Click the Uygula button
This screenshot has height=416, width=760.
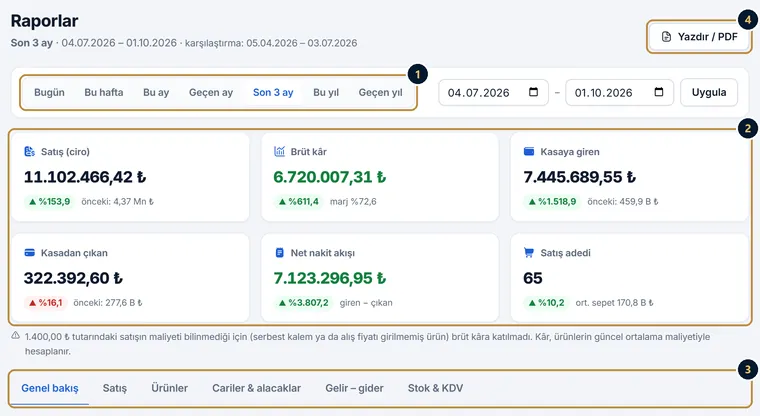tap(709, 93)
